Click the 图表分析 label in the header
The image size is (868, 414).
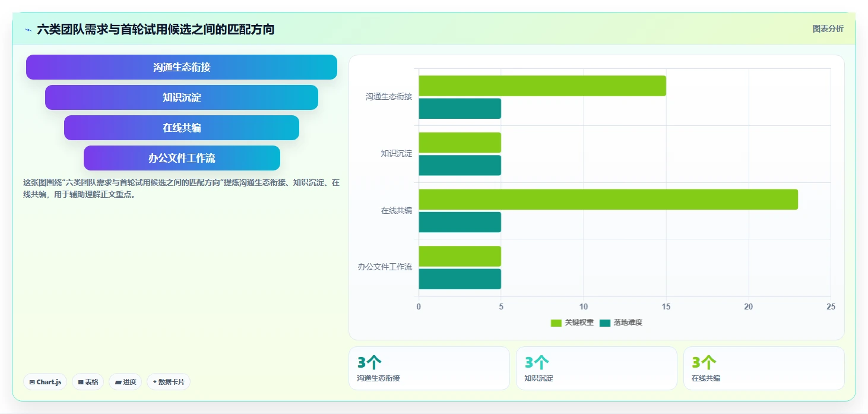[828, 29]
